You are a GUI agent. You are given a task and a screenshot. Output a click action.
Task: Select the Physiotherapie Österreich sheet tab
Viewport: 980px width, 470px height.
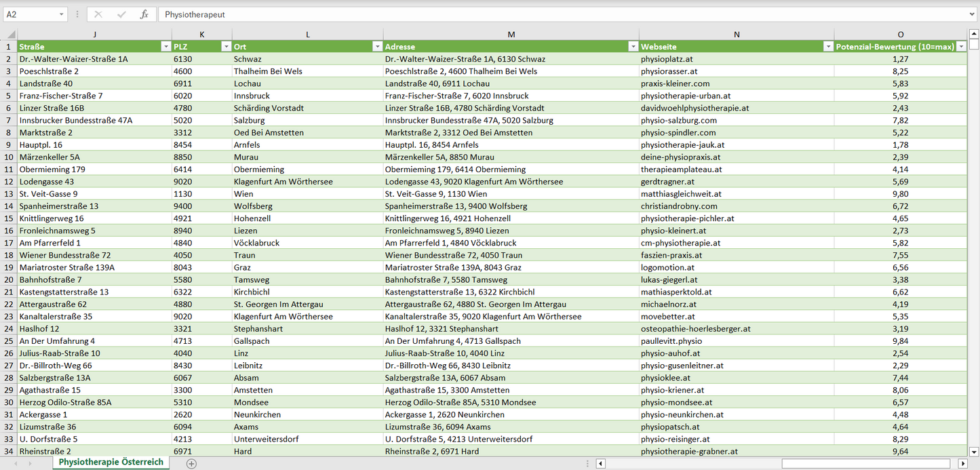111,462
